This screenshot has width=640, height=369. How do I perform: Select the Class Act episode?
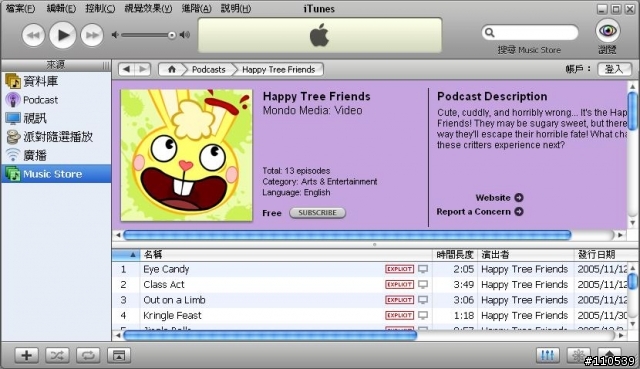[x=371, y=285]
